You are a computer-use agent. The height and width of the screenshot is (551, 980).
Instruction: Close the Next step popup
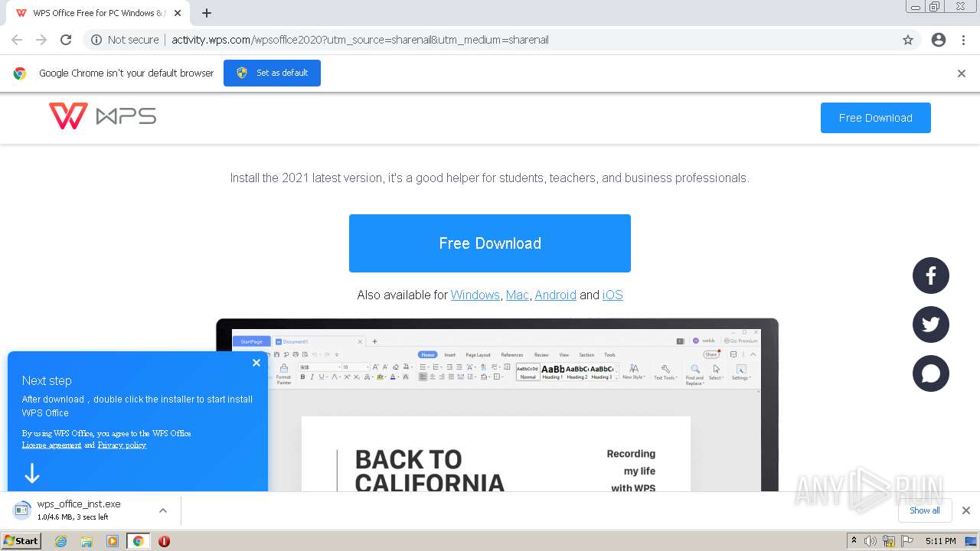tap(256, 363)
